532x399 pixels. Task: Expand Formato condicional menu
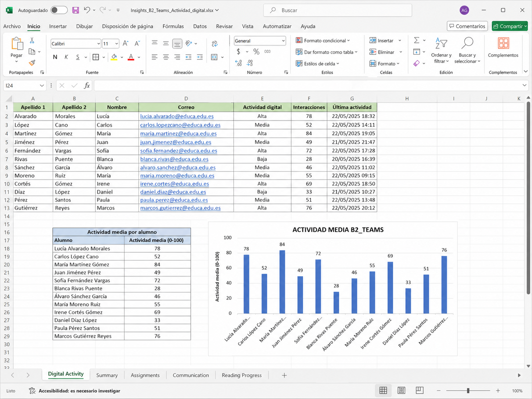323,40
